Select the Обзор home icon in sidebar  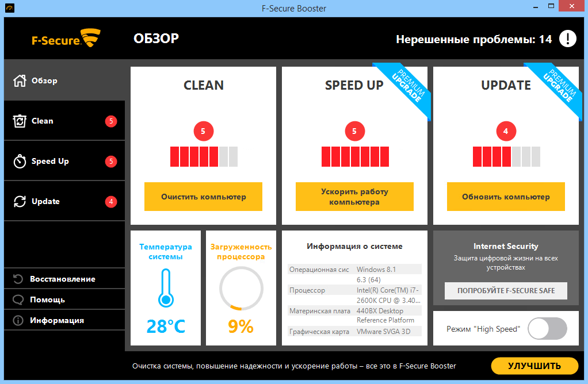(x=20, y=80)
